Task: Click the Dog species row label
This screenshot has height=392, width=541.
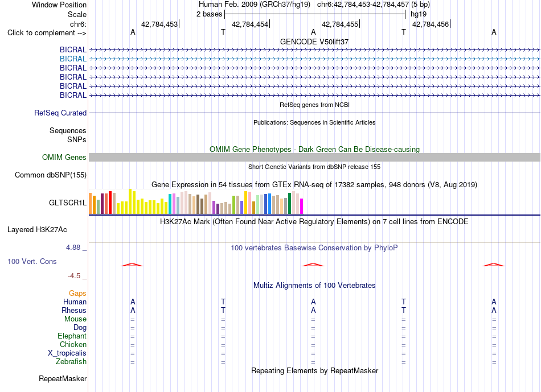Action: tap(80, 328)
